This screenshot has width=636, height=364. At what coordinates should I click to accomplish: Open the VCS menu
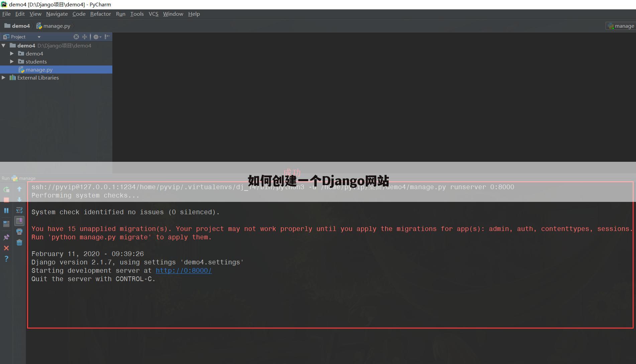coord(153,14)
